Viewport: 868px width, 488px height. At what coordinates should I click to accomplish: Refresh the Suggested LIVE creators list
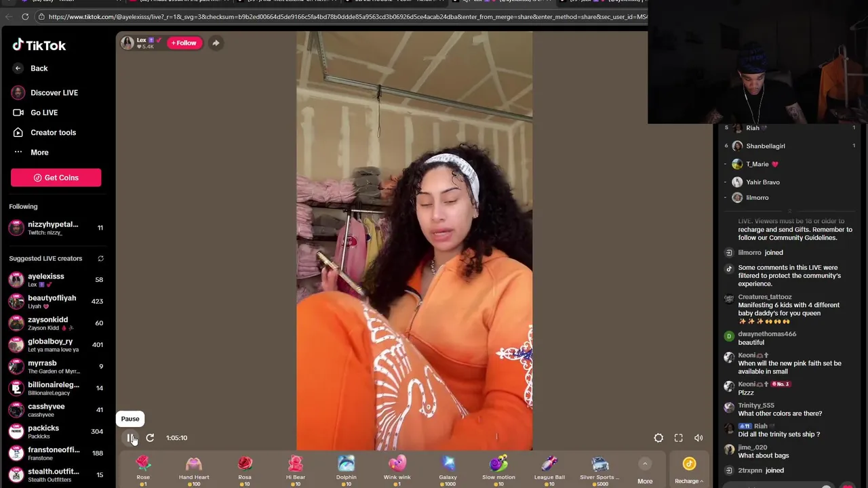click(100, 258)
